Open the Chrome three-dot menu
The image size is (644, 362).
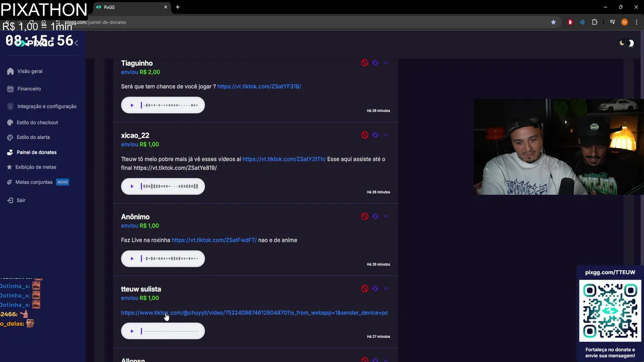[635, 22]
